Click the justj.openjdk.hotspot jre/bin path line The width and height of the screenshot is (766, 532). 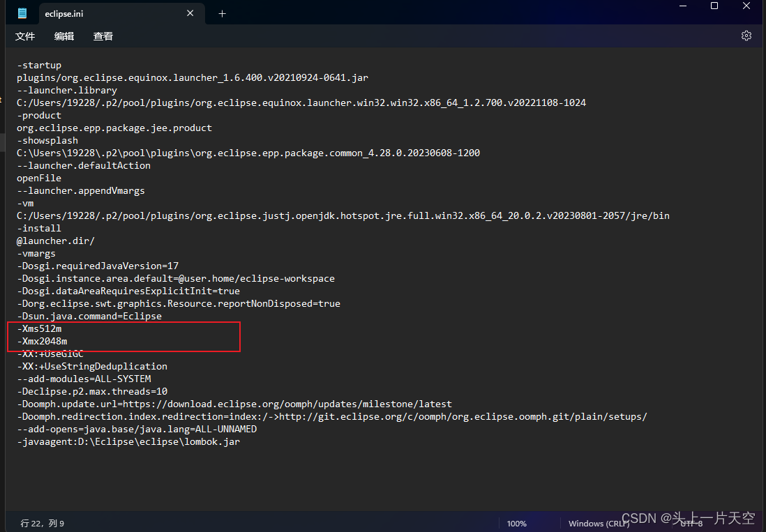point(343,215)
